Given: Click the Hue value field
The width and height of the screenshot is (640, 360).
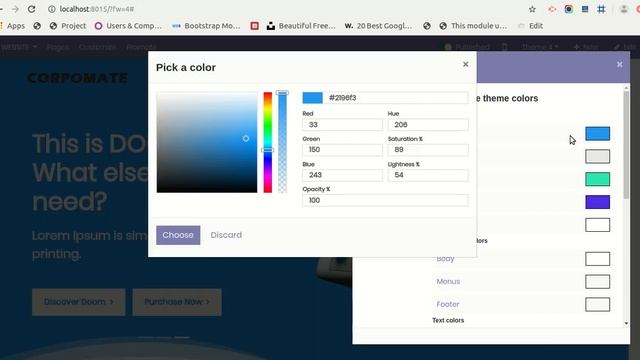Looking at the screenshot, I should click(x=428, y=125).
